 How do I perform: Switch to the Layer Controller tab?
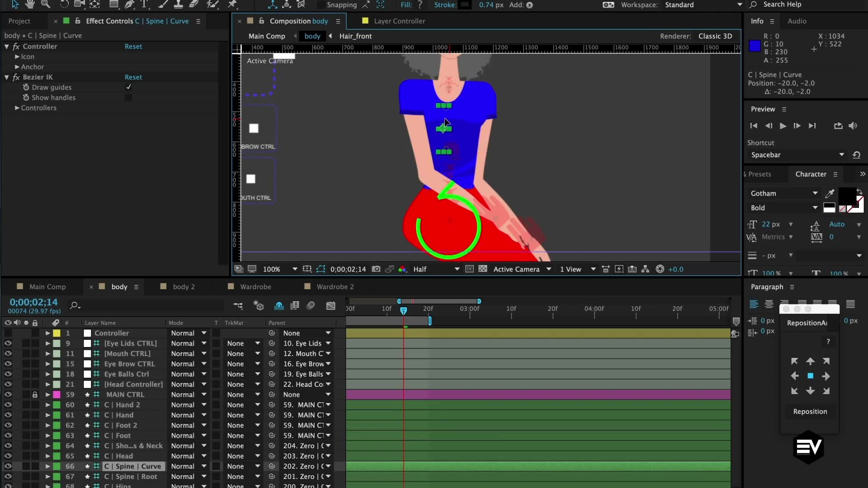399,21
